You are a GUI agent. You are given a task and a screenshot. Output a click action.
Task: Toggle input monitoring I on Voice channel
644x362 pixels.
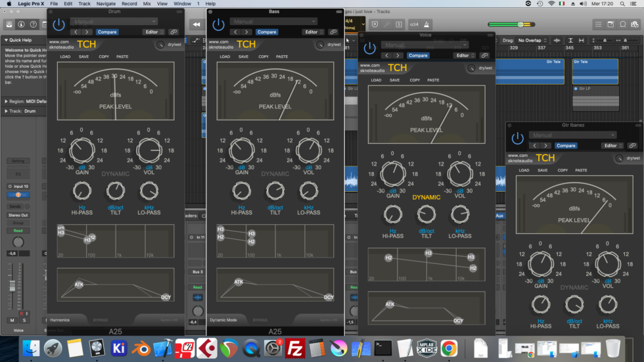tap(27, 313)
